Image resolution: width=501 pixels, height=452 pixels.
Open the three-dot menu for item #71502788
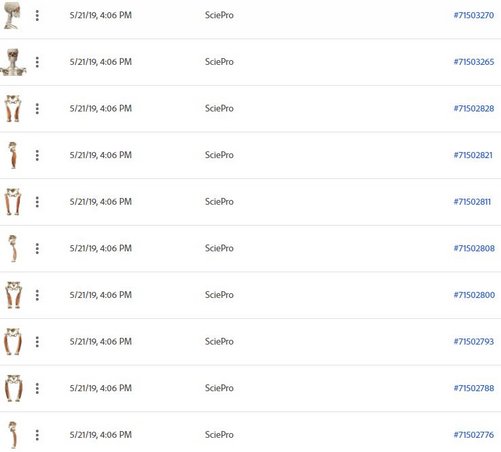[37, 388]
